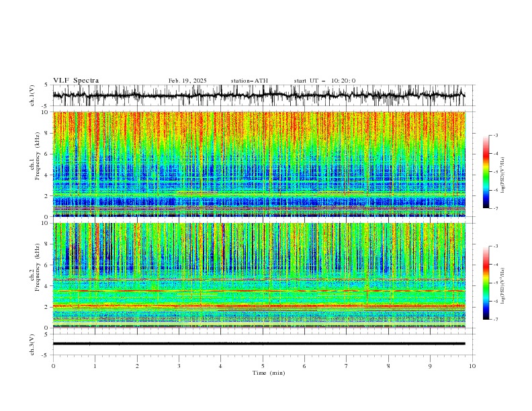Click the 'Time (min)' axis label
The height and width of the screenshot is (411, 532).
[269, 373]
